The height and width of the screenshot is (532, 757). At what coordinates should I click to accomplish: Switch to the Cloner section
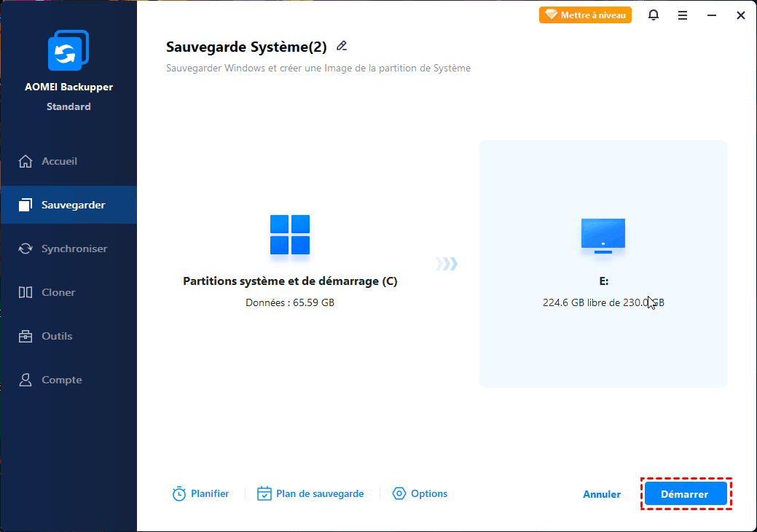pyautogui.click(x=68, y=292)
